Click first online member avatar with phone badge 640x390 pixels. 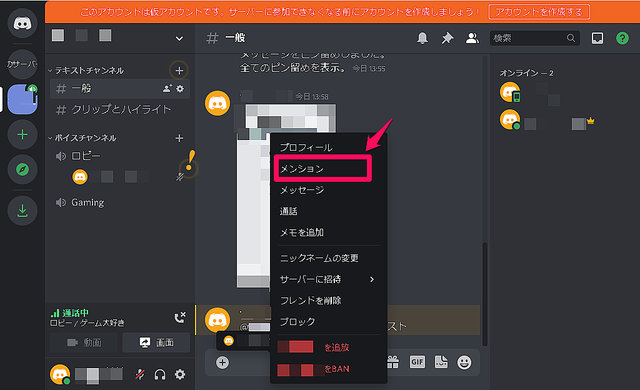[x=510, y=92]
